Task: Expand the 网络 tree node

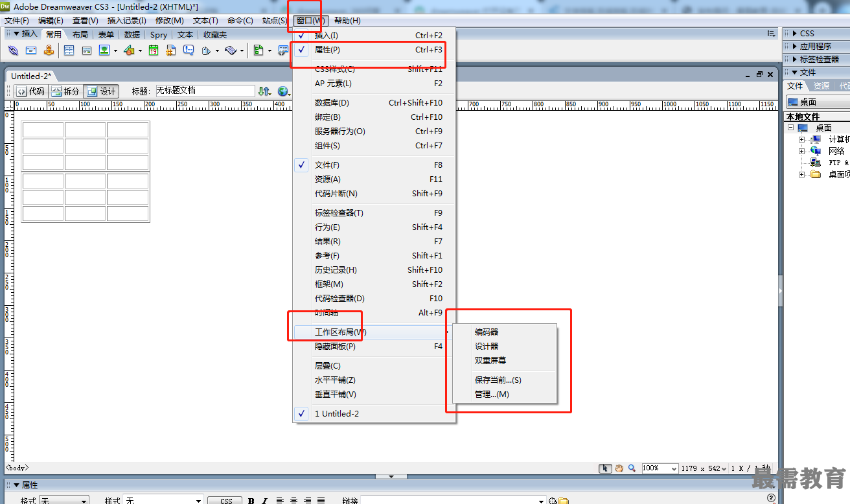Action: coord(802,151)
